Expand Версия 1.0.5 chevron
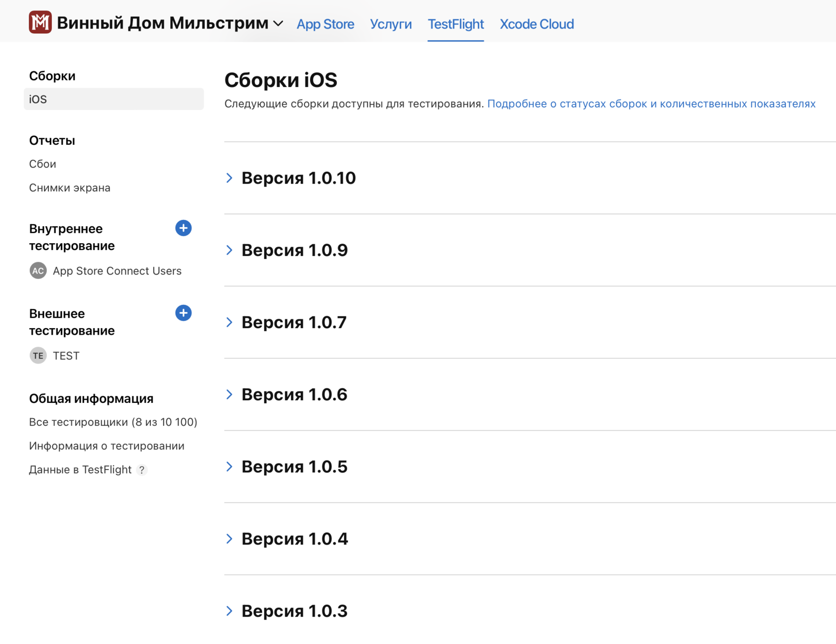The width and height of the screenshot is (836, 644). (x=229, y=466)
